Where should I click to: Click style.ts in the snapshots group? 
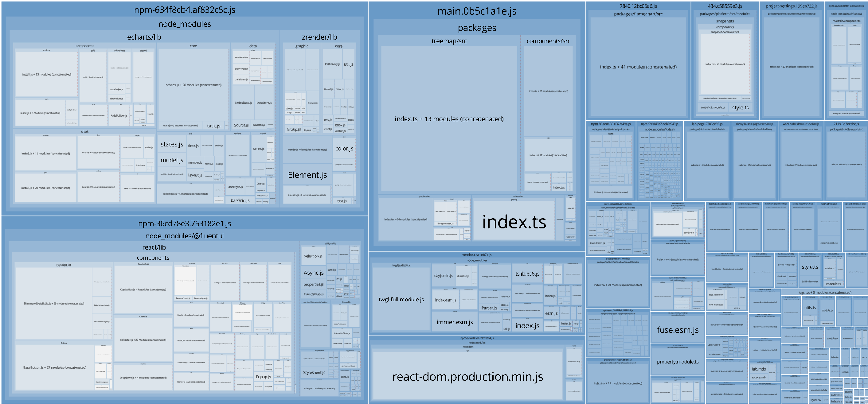[x=740, y=107]
